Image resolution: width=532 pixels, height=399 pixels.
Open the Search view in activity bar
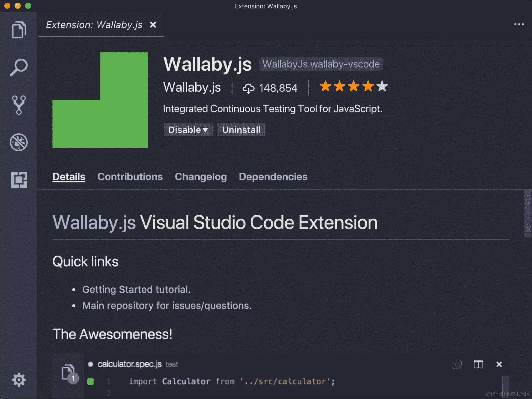[19, 67]
